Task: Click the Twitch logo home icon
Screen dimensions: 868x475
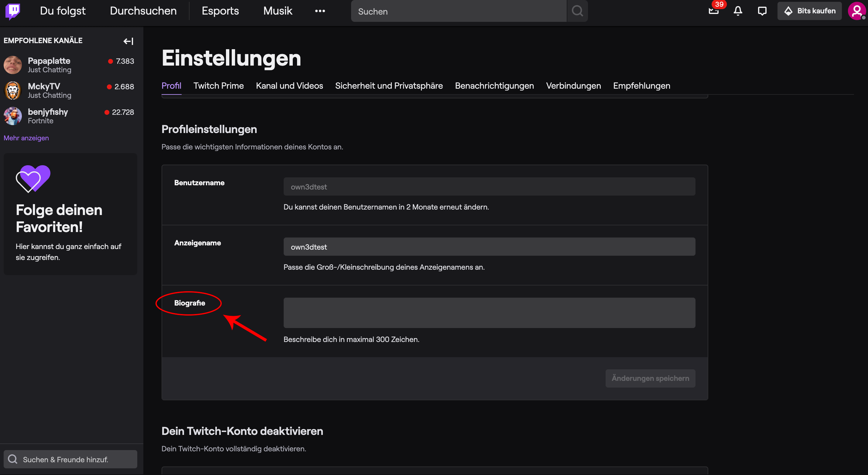Action: (13, 11)
